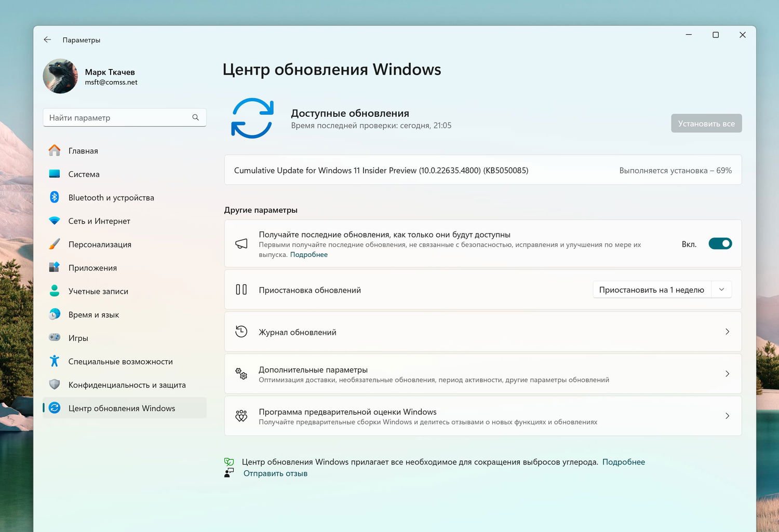779x532 pixels.
Task: Click the Главная home icon
Action: point(55,151)
